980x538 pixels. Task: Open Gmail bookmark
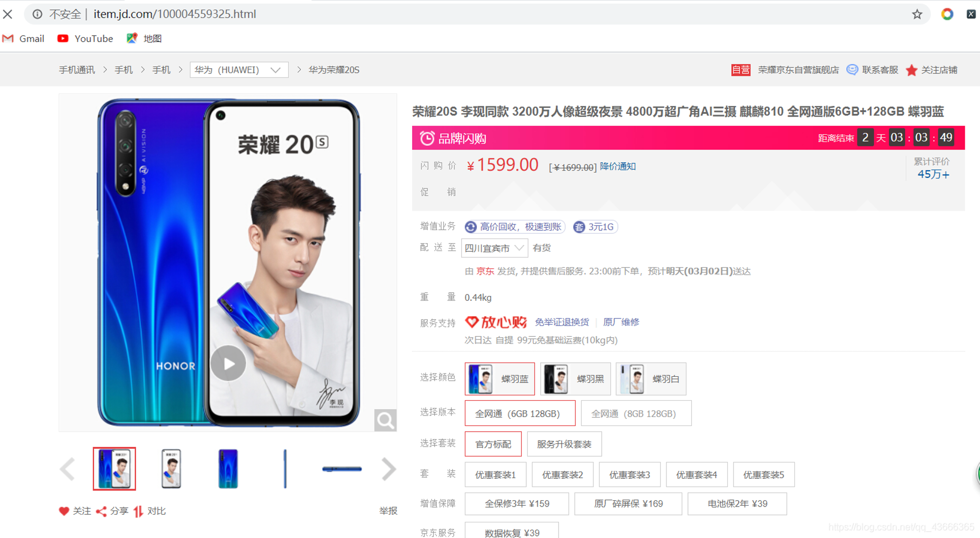coord(24,38)
